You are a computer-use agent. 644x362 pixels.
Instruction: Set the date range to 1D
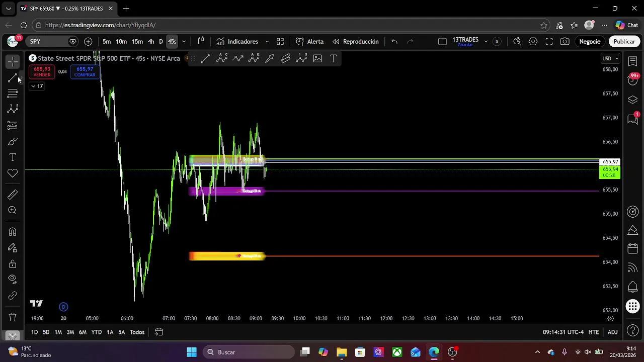[x=34, y=332]
